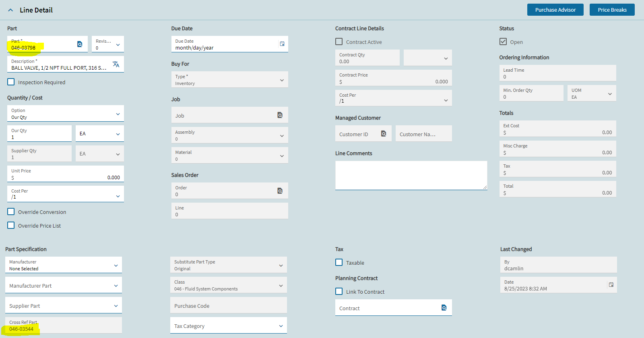Expand the Buy For Type dropdown
This screenshot has width=644, height=338.
(282, 80)
